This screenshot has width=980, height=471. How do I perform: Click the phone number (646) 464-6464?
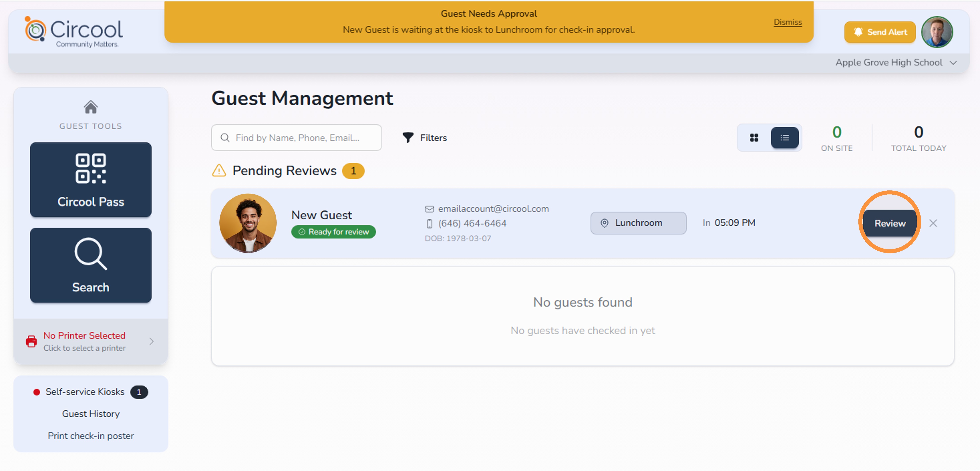pyautogui.click(x=472, y=223)
